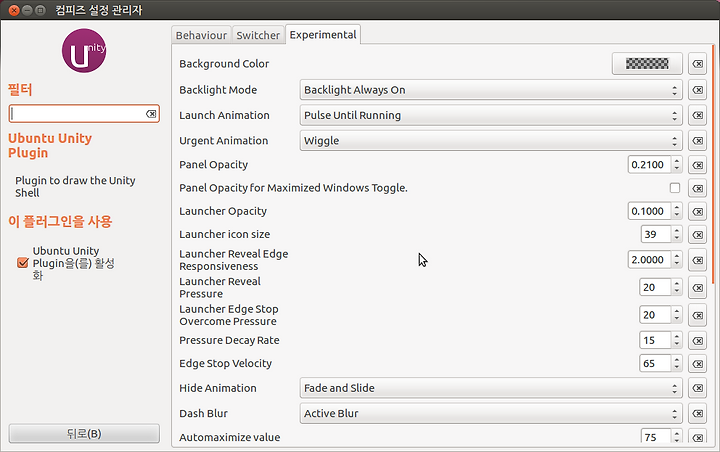Viewport: 720px width, 452px height.
Task: Reset Edge Stop Velocity value
Action: tap(698, 364)
